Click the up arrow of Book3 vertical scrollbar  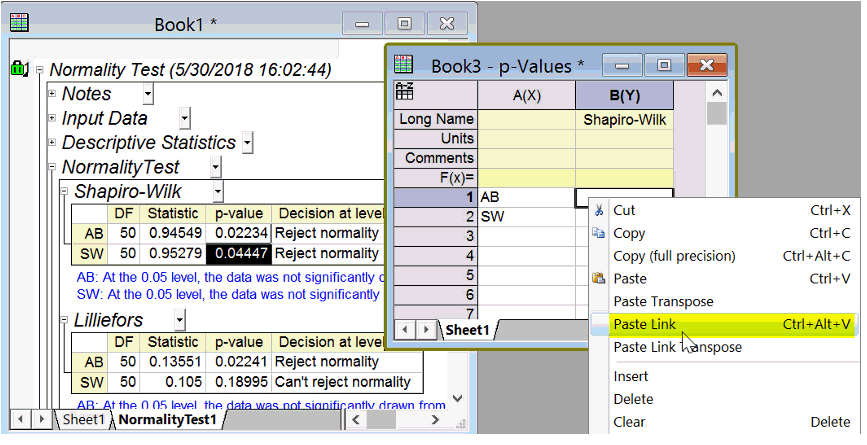click(x=717, y=93)
